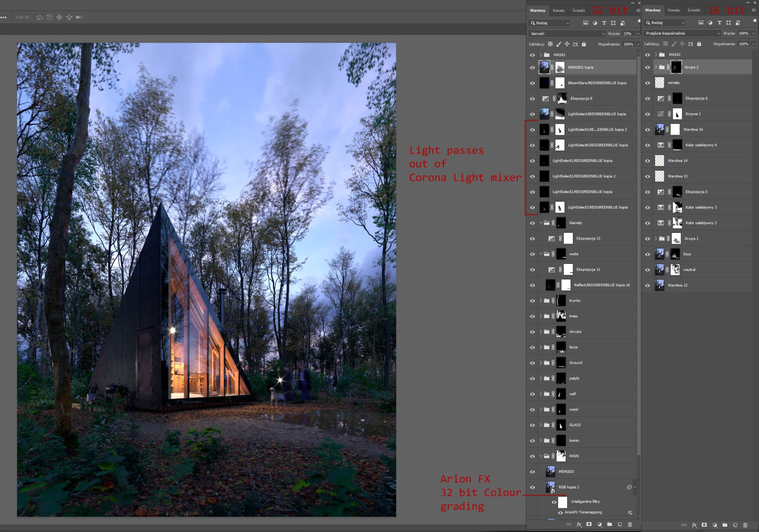Switch to Kanały tab in left panel
This screenshot has width=759, height=532.
click(559, 11)
